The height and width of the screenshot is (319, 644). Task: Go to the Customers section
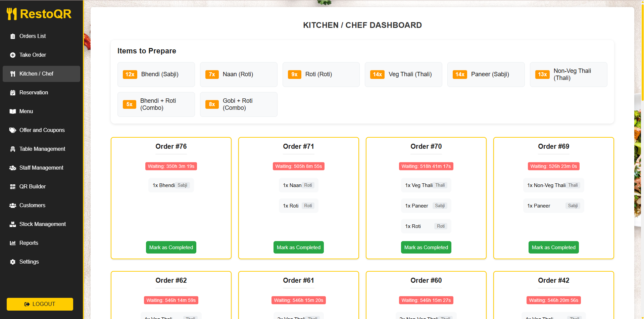click(32, 206)
